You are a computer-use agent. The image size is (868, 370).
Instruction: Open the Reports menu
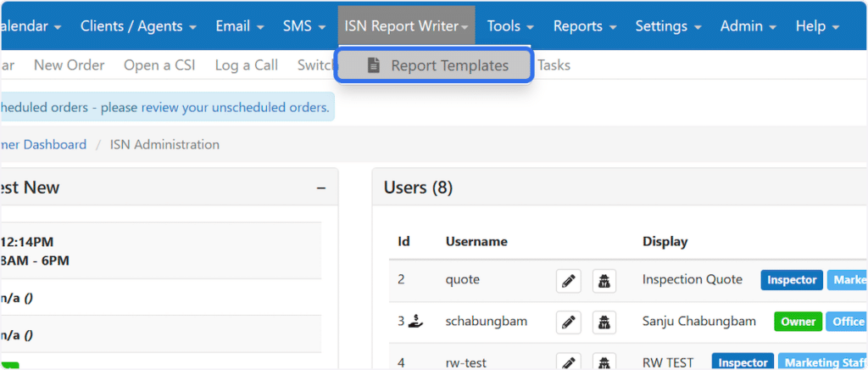click(x=585, y=26)
